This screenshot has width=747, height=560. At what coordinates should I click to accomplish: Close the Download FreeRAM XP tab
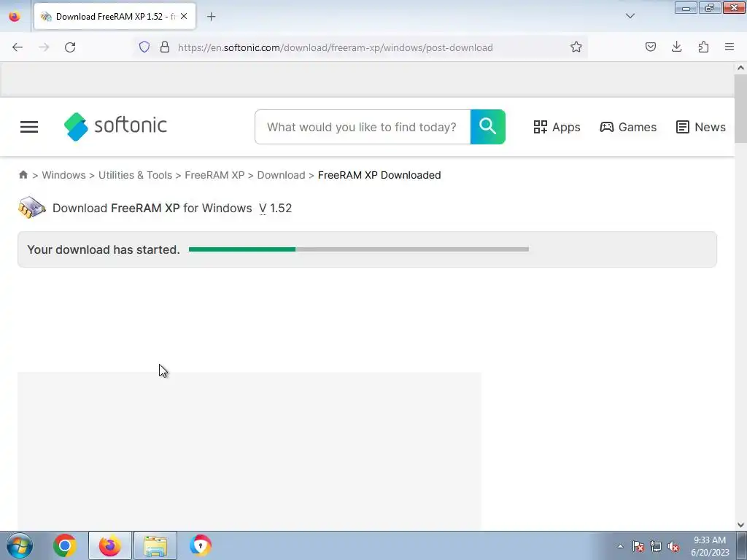point(184,16)
